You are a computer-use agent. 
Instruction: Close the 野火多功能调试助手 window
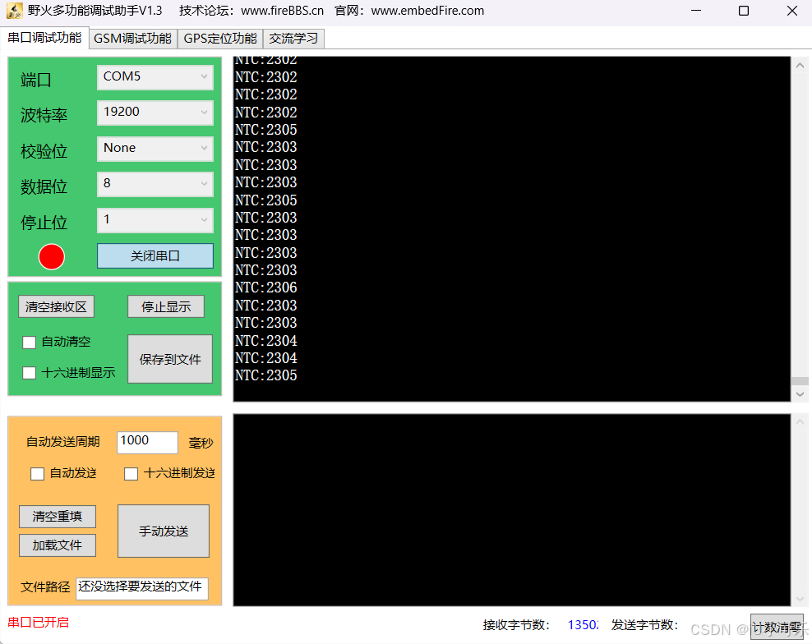791,11
